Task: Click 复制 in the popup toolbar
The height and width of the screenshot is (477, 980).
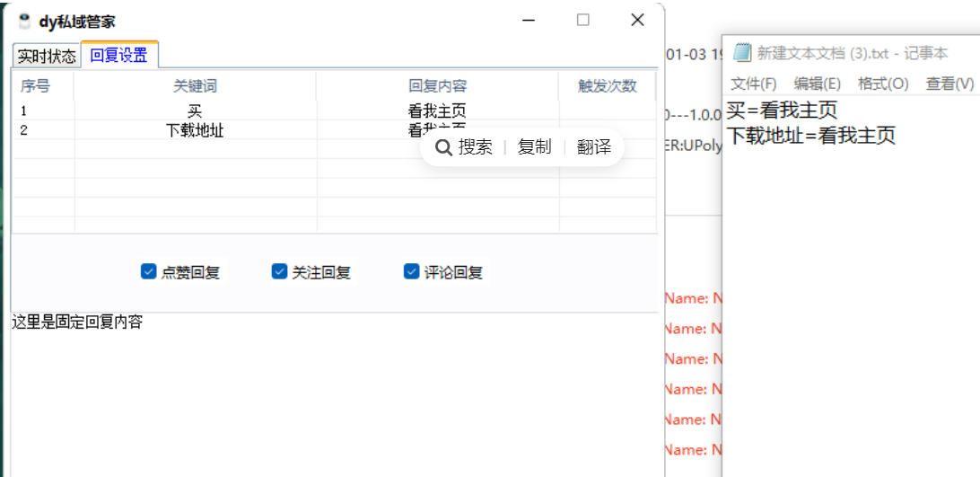Action: coord(534,147)
